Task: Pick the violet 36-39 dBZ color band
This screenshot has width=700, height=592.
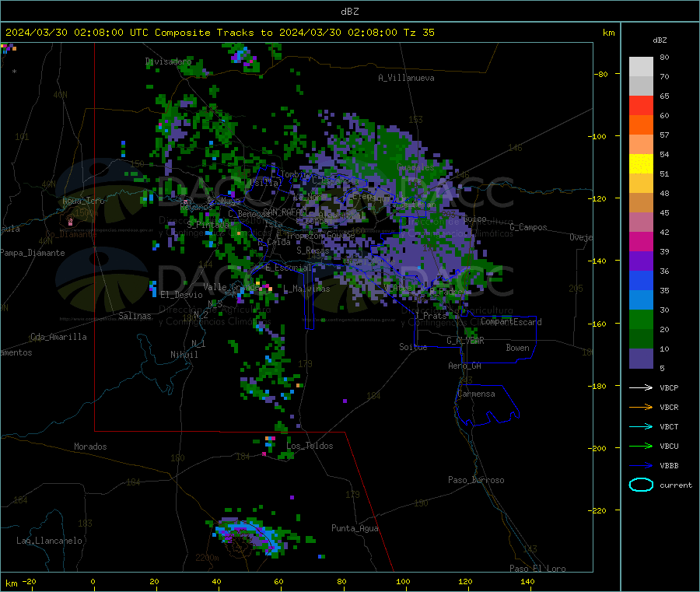Action: [x=641, y=261]
